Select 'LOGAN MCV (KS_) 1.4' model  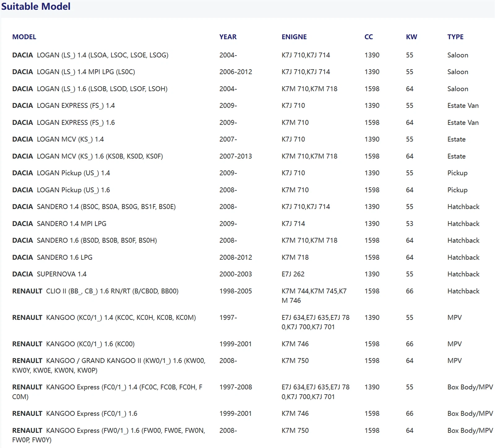pyautogui.click(x=58, y=139)
